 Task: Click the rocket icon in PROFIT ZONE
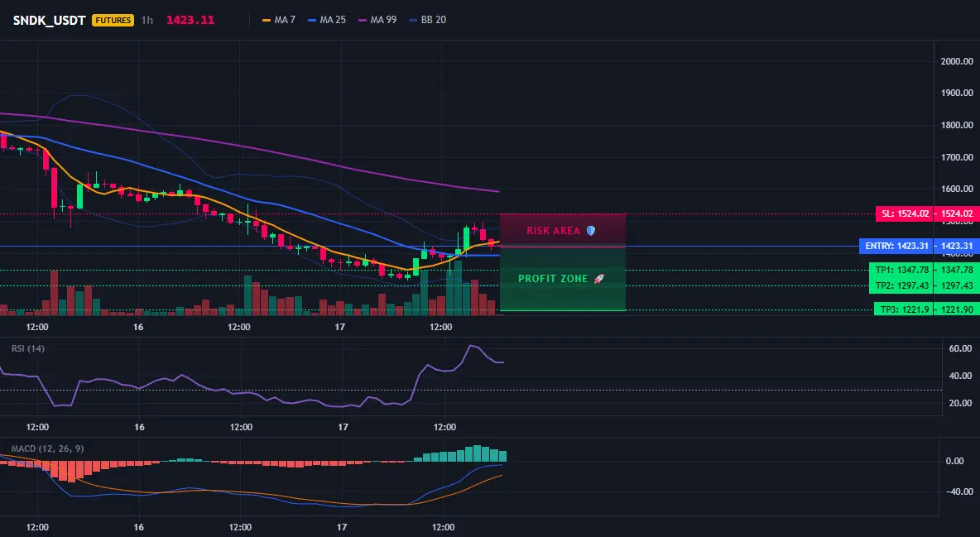pos(598,279)
